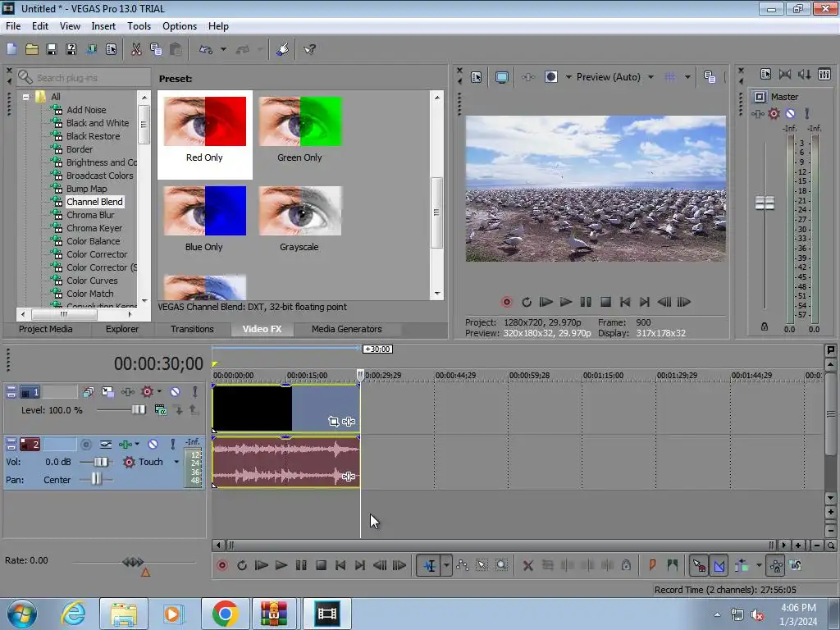This screenshot has width=840, height=630.
Task: Select the Normal Edit tool in timeline toolbar
Action: pos(430,565)
